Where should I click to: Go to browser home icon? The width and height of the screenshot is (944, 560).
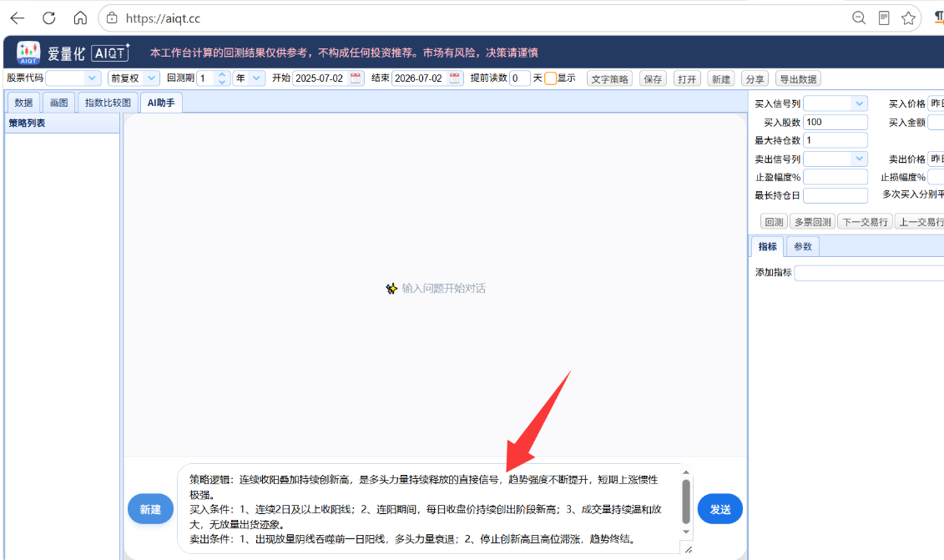tap(80, 18)
